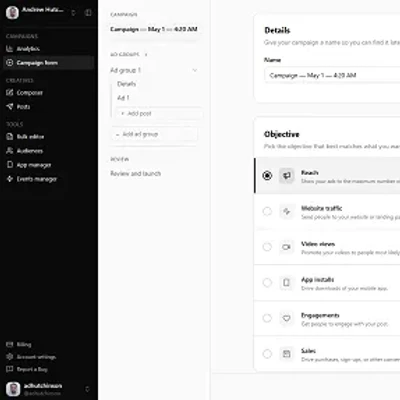Select the Sales objective radio button
Image resolution: width=400 pixels, height=400 pixels.
pyautogui.click(x=267, y=354)
